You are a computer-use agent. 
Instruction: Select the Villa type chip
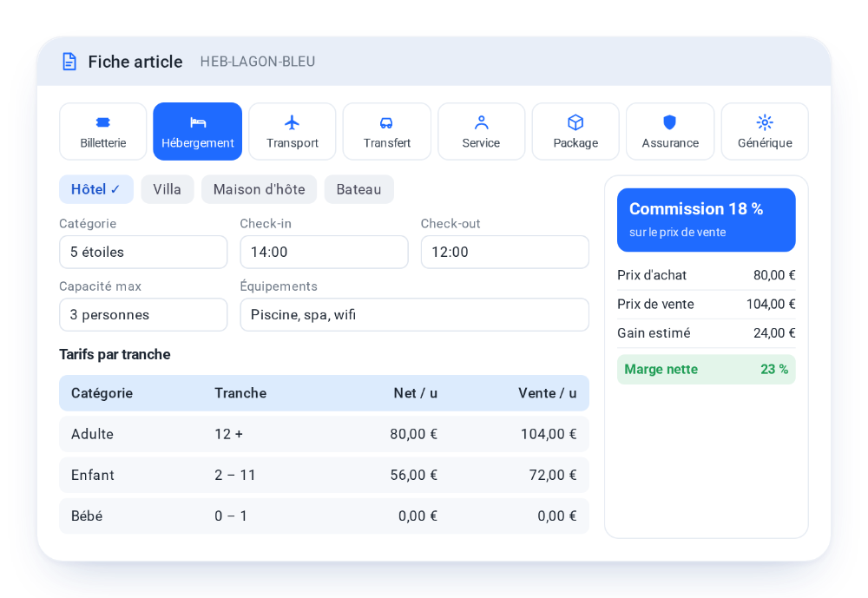[x=168, y=189]
